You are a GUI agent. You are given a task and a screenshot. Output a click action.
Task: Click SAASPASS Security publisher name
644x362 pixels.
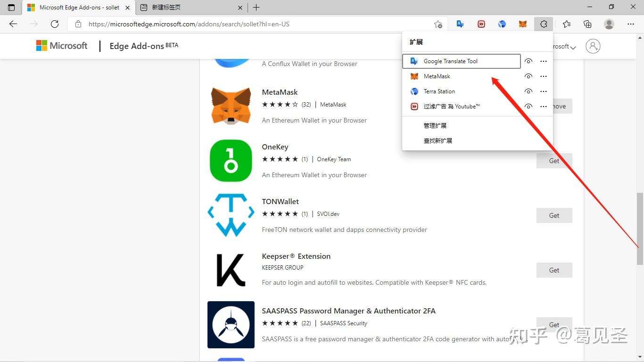[x=344, y=323]
